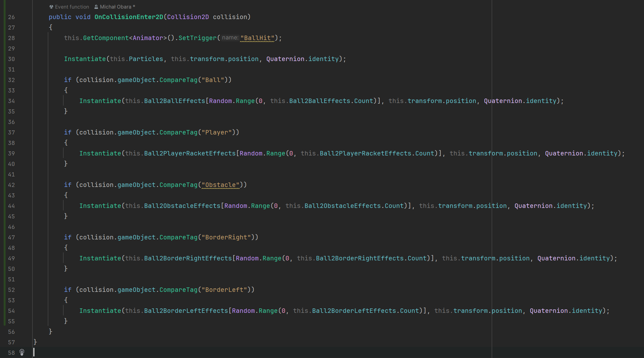Viewport: 644px width, 358px height.
Task: Click the "BorderLeft" tag string
Action: 224,290
